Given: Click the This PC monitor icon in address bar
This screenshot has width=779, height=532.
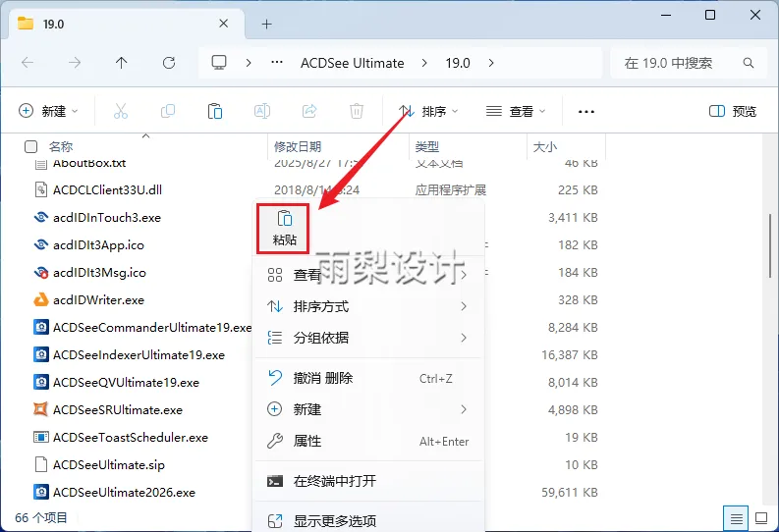Looking at the screenshot, I should click(219, 63).
